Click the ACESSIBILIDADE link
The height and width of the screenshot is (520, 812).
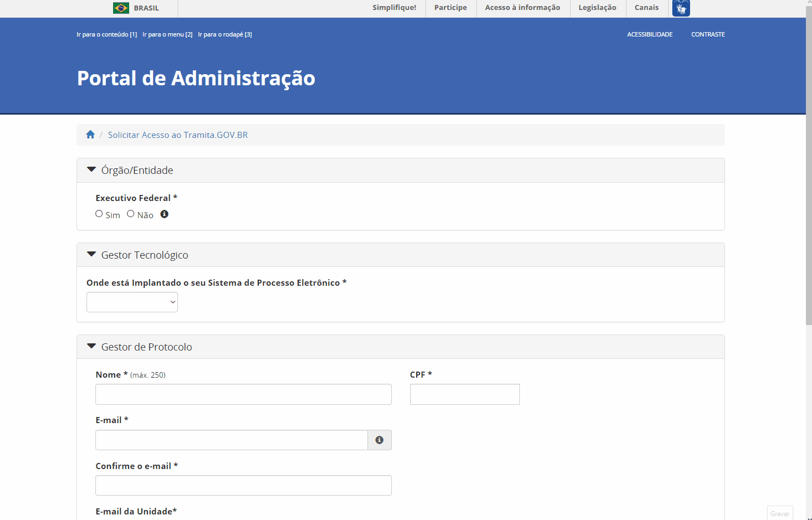click(x=650, y=34)
